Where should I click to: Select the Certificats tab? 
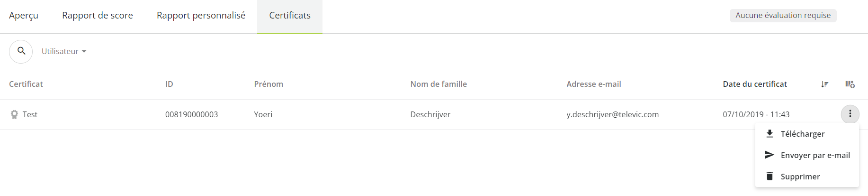tap(290, 16)
